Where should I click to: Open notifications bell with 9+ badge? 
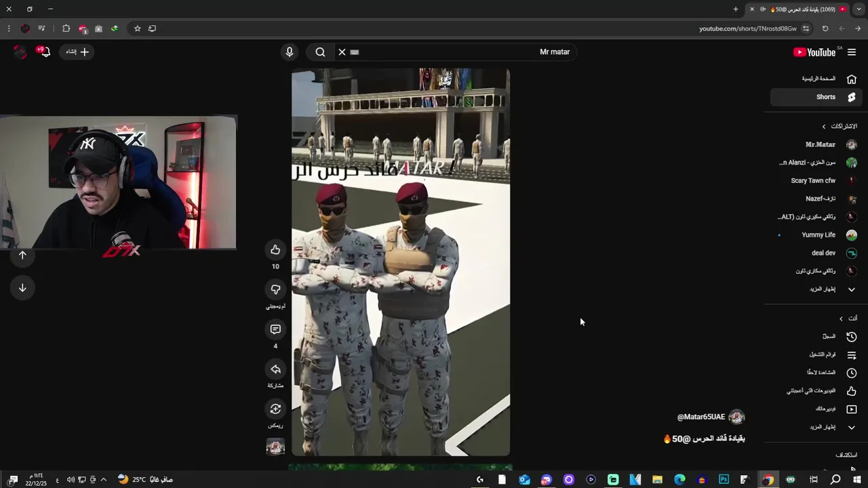tap(45, 52)
